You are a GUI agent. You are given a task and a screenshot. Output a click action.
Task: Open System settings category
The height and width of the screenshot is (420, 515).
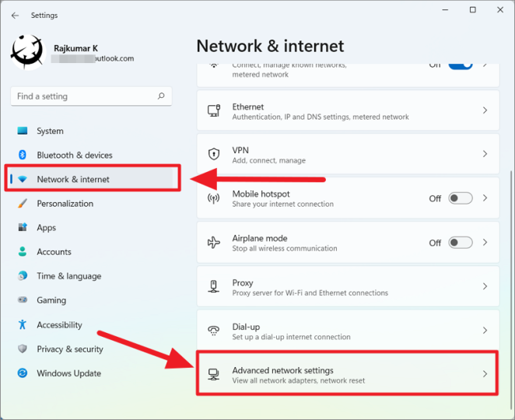point(90,131)
